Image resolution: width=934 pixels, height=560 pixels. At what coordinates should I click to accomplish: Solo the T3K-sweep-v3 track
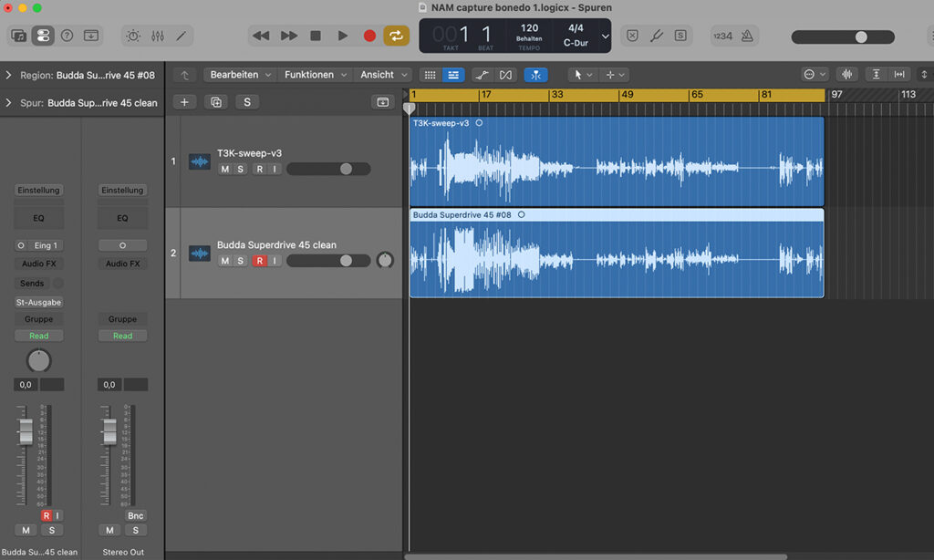(x=240, y=170)
